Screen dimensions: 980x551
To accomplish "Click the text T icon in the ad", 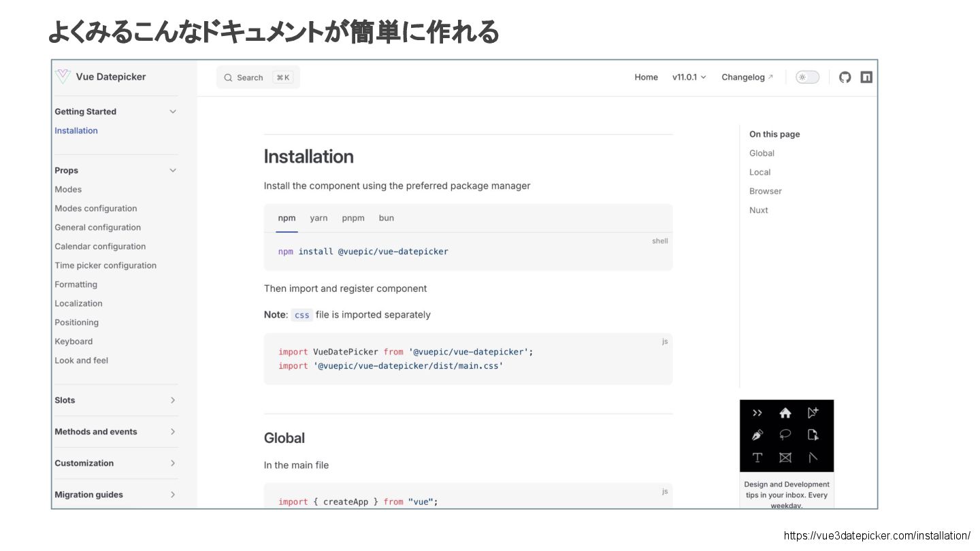I will click(x=757, y=458).
